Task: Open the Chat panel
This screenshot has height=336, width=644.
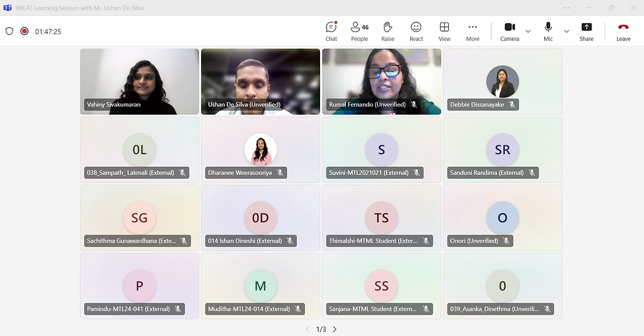Action: click(331, 32)
